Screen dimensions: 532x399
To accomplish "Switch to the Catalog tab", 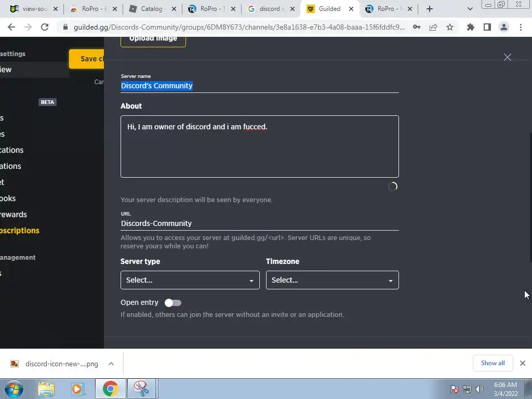I will (x=152, y=9).
